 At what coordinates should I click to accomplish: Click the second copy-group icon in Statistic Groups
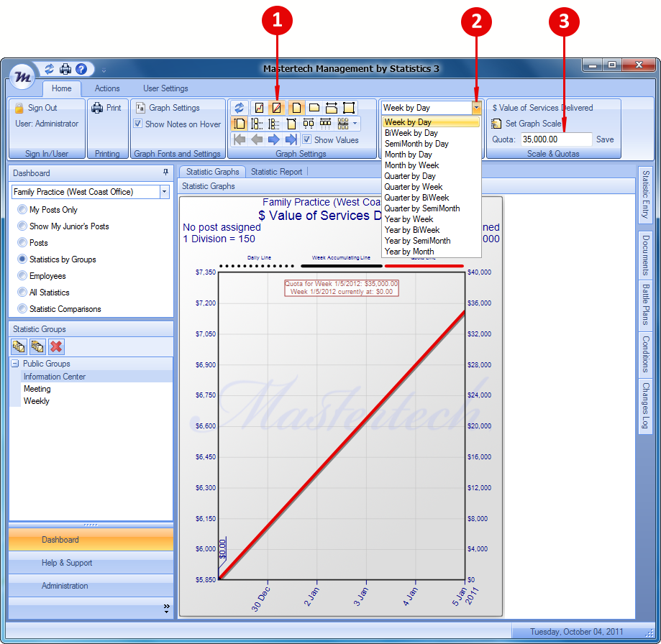point(37,346)
